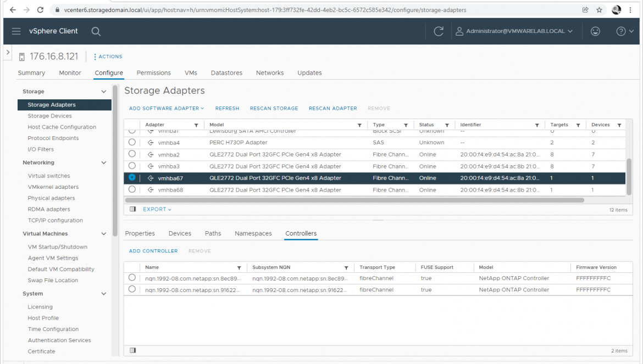This screenshot has width=643, height=364.
Task: Click the left sidebar vertical scrollbar
Action: [115, 161]
